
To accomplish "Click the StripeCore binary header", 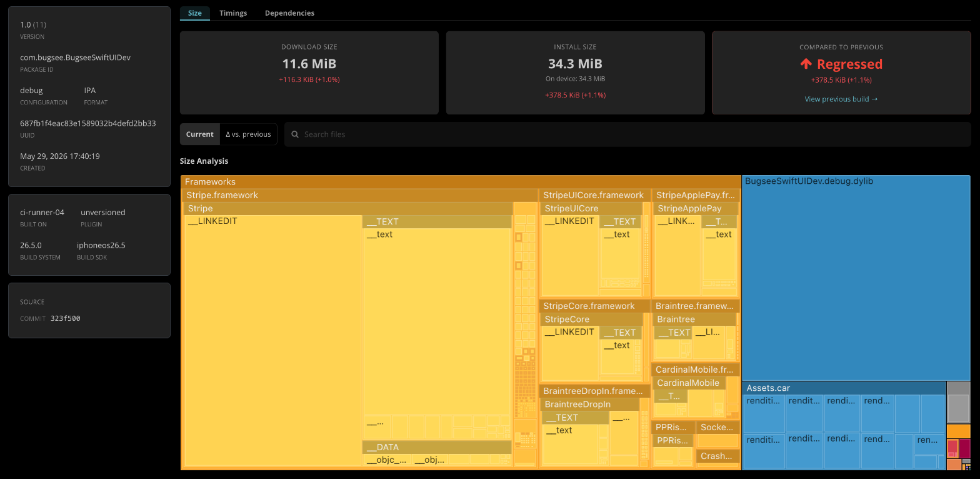I will pos(591,319).
